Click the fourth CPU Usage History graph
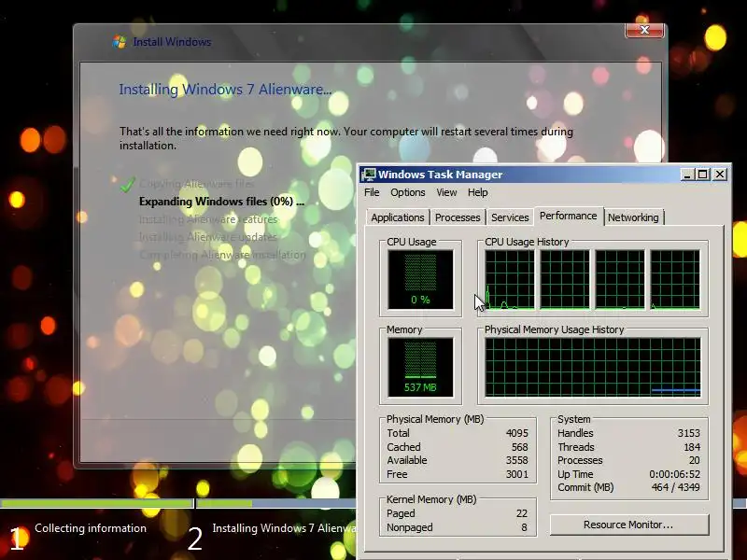Screen dimensions: 747x560 (675, 279)
